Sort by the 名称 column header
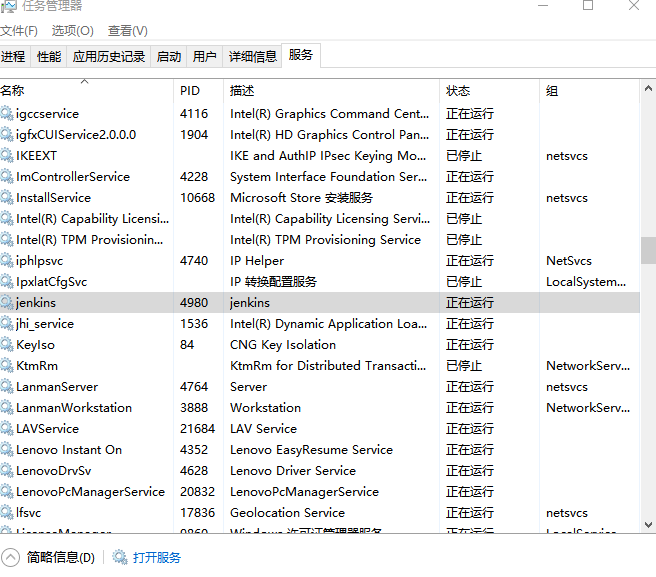The width and height of the screenshot is (656, 577). tap(86, 90)
